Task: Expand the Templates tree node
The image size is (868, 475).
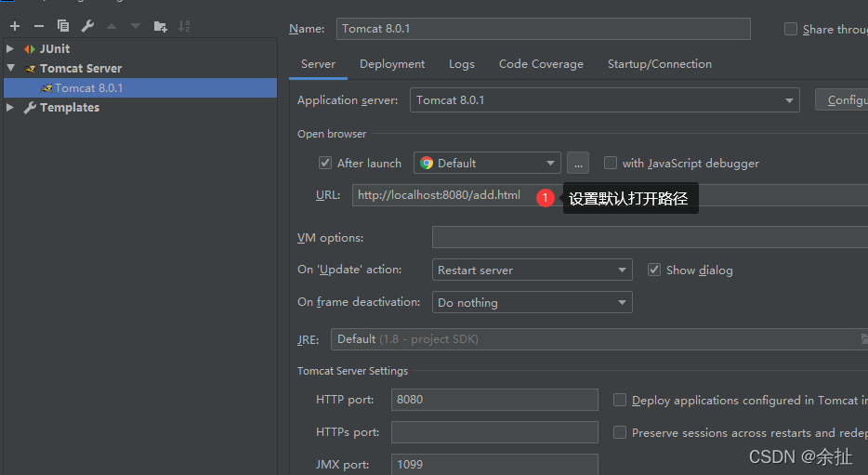Action: 10,108
